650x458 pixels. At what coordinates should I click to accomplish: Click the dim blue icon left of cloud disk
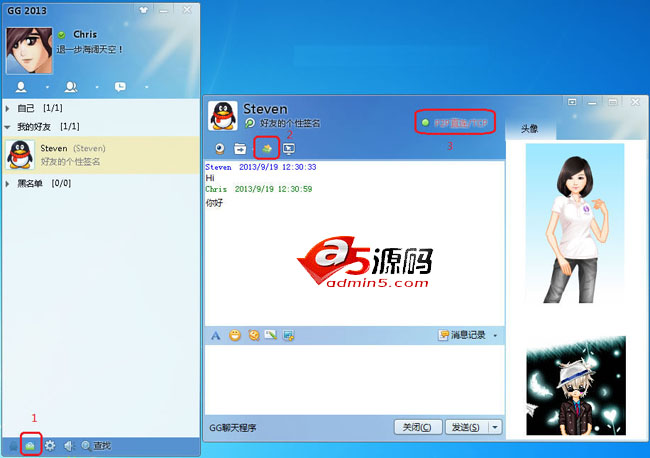click(x=14, y=446)
